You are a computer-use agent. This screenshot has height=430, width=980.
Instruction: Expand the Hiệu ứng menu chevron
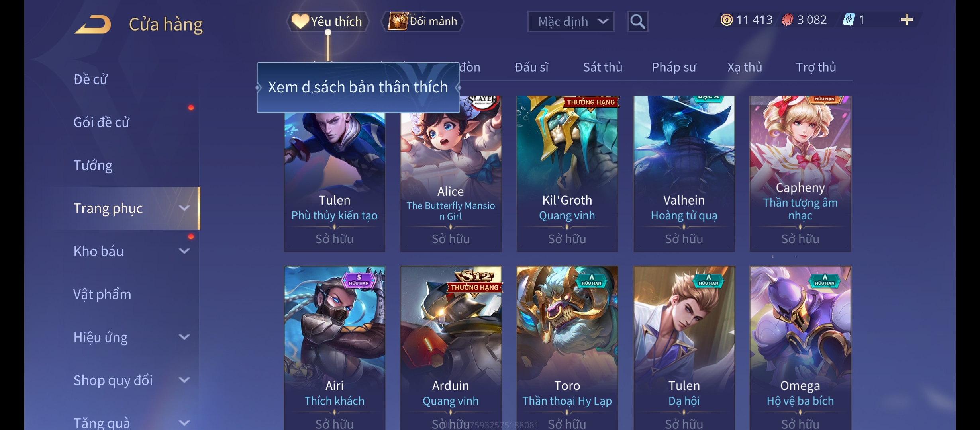click(x=184, y=337)
